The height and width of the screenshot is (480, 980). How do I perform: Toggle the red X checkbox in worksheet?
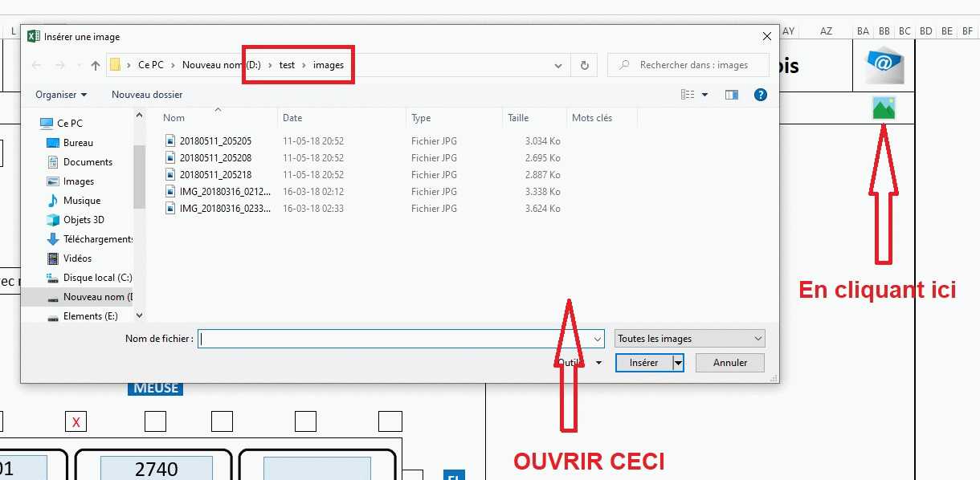pyautogui.click(x=76, y=421)
